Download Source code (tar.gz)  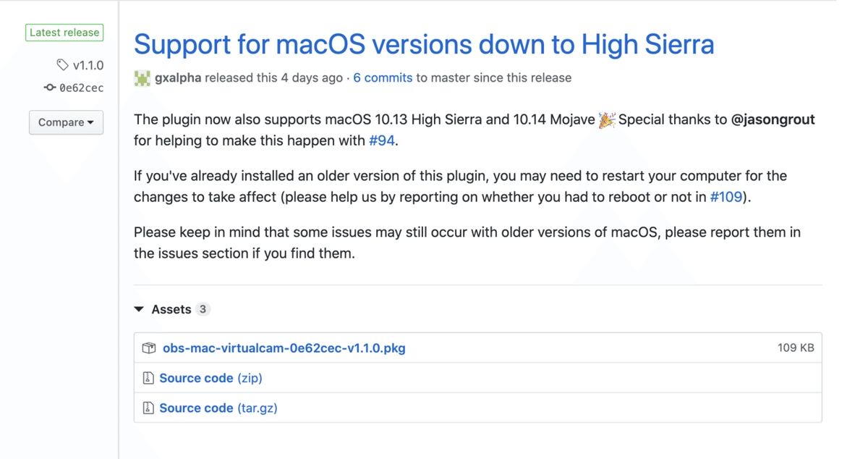click(218, 408)
